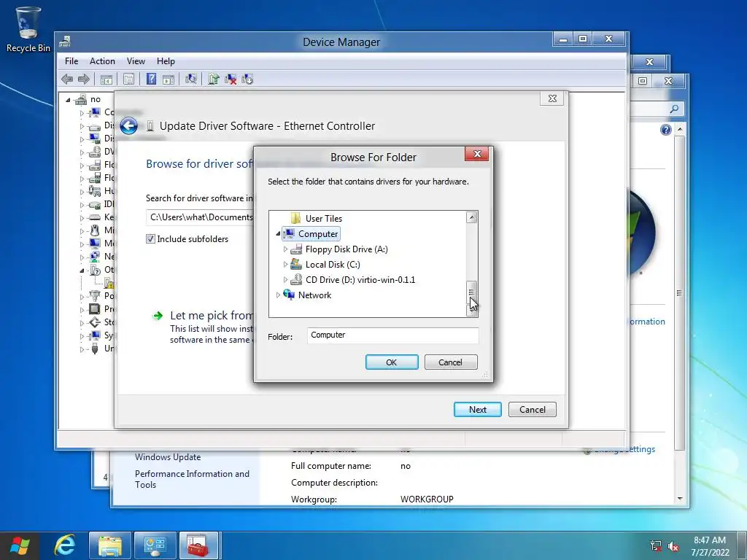Click the Mice category mouse icon in device tree
Image resolution: width=747 pixels, height=560 pixels.
click(95, 230)
